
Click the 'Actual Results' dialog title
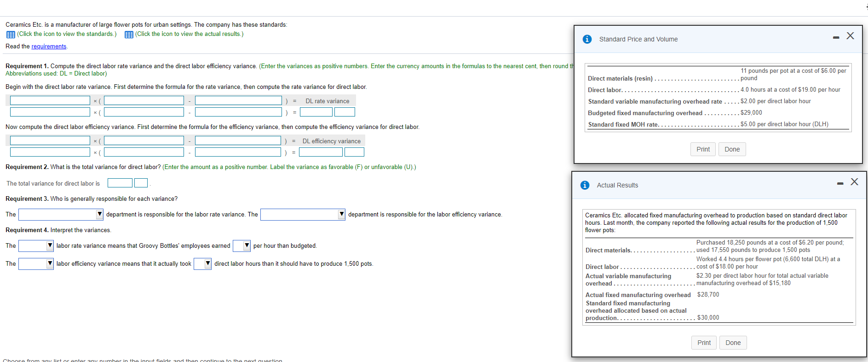(617, 185)
